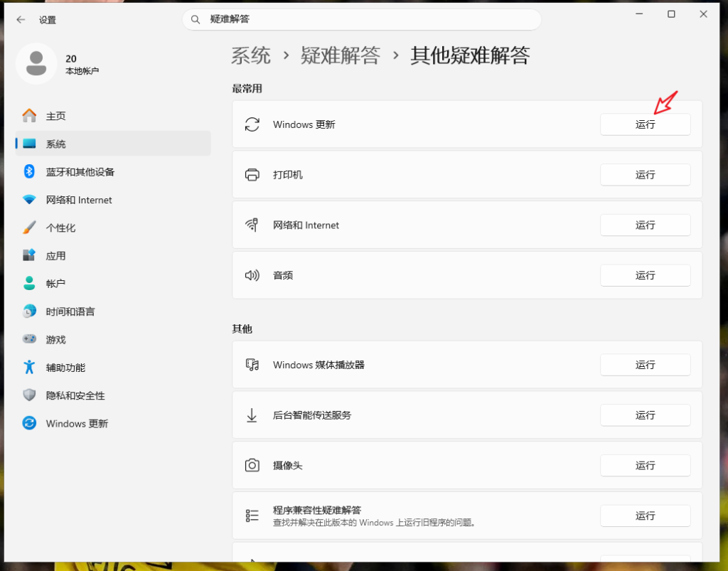
Task: Click the Accounts person icon in sidebar
Action: coord(29,283)
